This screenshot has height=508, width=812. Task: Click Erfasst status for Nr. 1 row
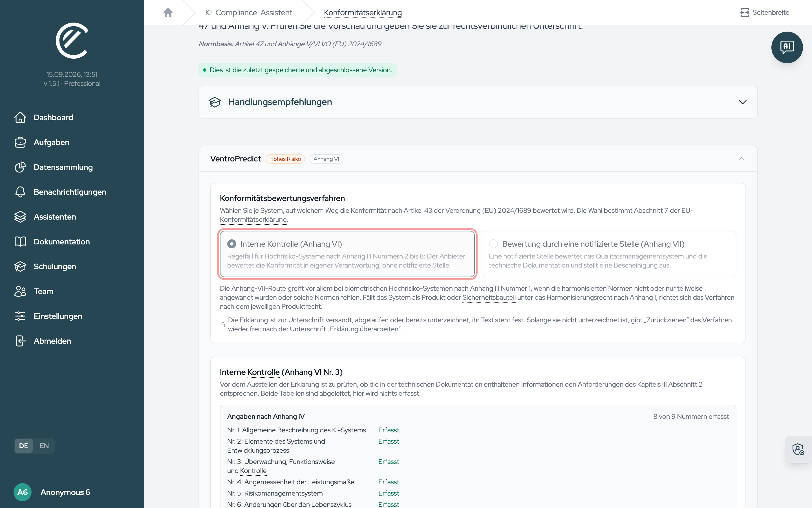(x=389, y=430)
